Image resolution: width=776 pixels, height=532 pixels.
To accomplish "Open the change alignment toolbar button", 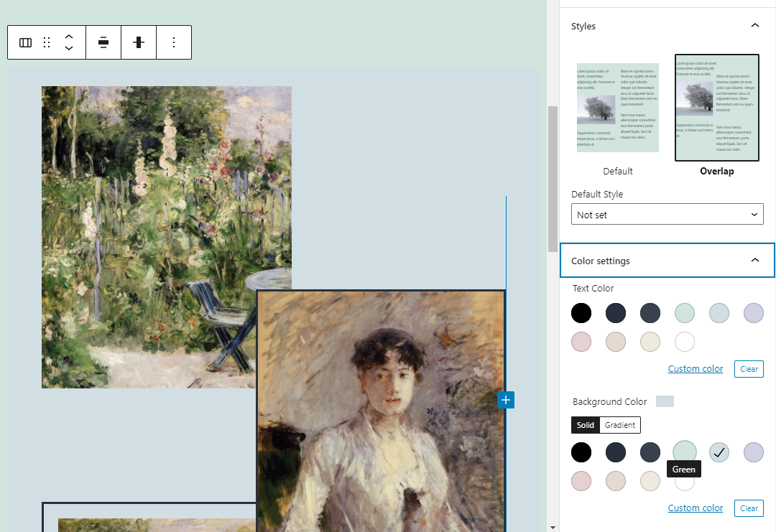I will [x=103, y=42].
